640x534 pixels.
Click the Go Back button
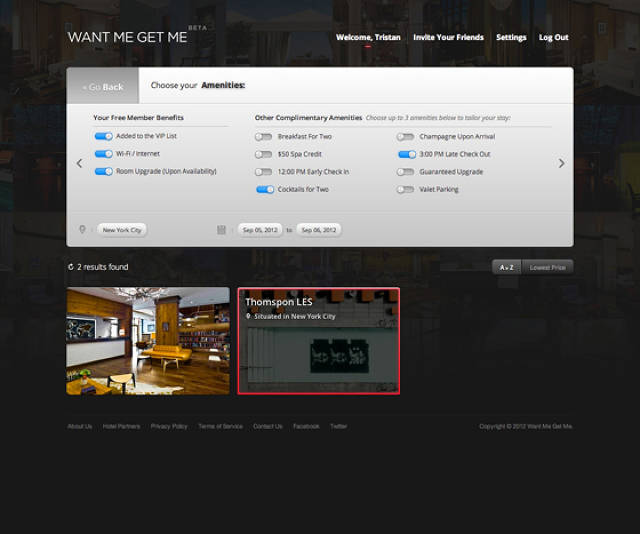pos(102,85)
